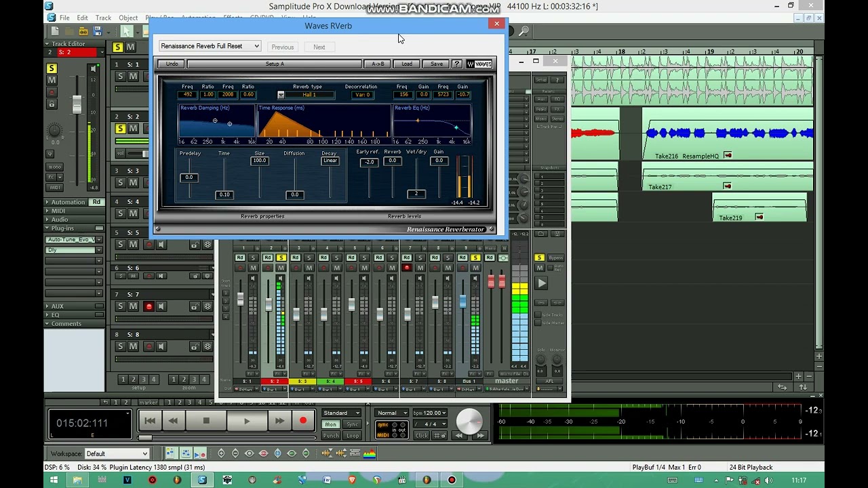Click the A->B copy button
868x488 pixels.
378,64
